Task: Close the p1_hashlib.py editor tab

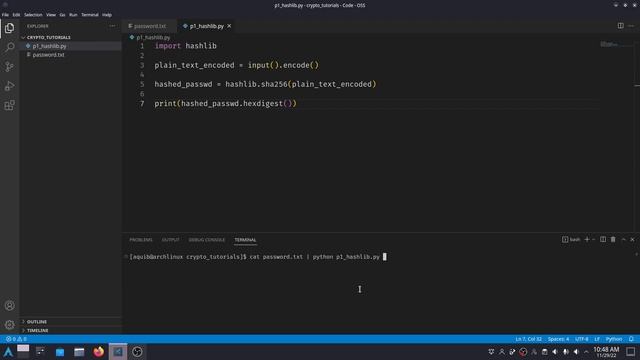Action: pos(229,26)
